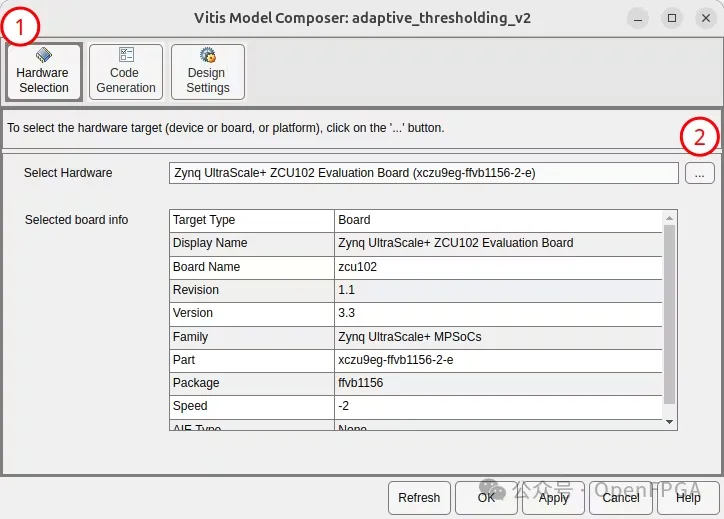Click the Package value ffvb1156 cell

pyautogui.click(x=498, y=383)
